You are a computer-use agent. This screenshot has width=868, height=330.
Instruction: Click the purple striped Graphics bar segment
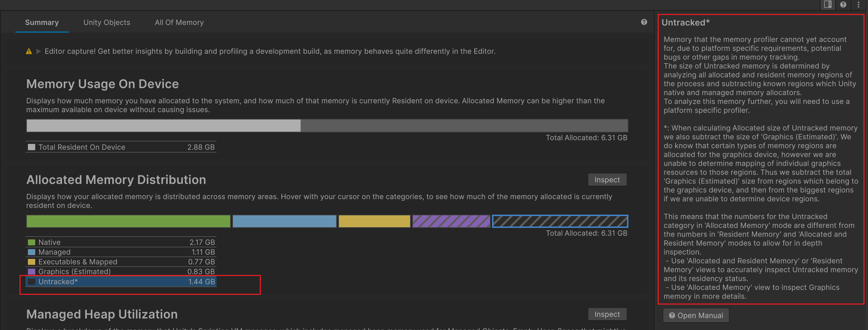coord(451,221)
